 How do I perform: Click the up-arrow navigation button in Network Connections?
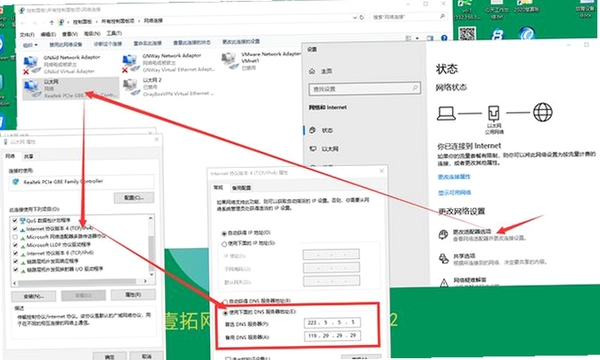51,22
